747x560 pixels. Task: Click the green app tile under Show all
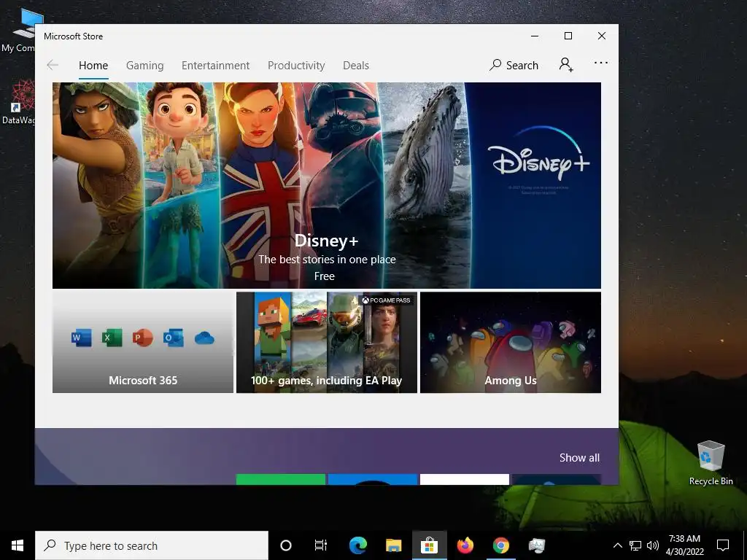click(x=281, y=479)
